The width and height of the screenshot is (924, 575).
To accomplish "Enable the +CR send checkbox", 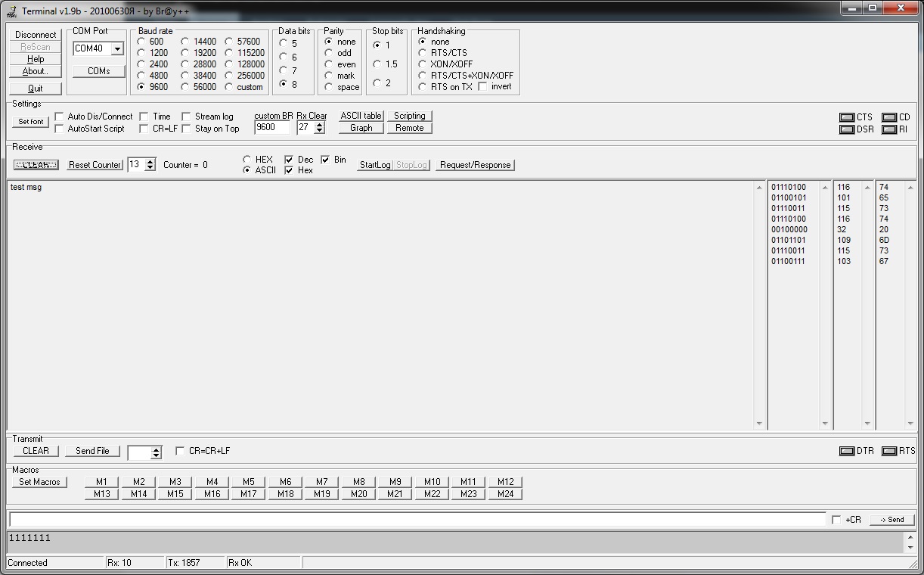I will (x=836, y=520).
